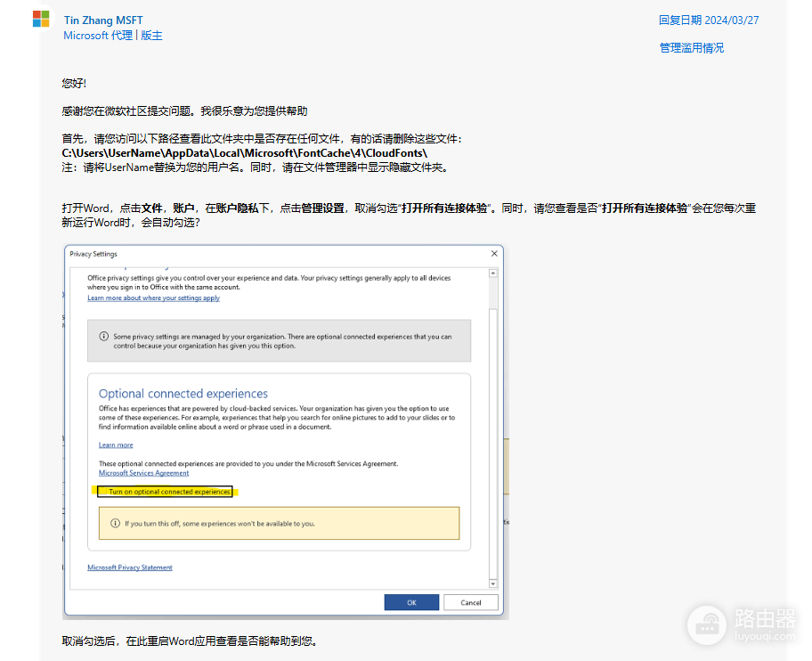The height and width of the screenshot is (661, 812).
Task: Click the Microsoft 代理 label
Action: (x=98, y=36)
